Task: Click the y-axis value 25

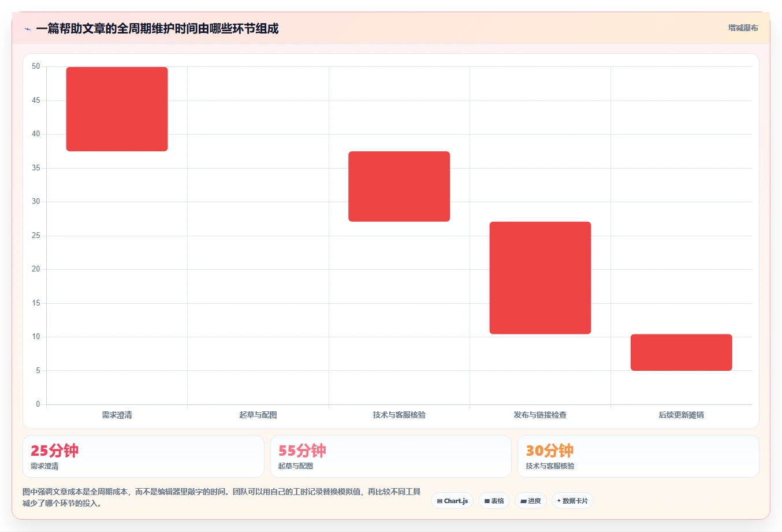Action: pos(36,236)
